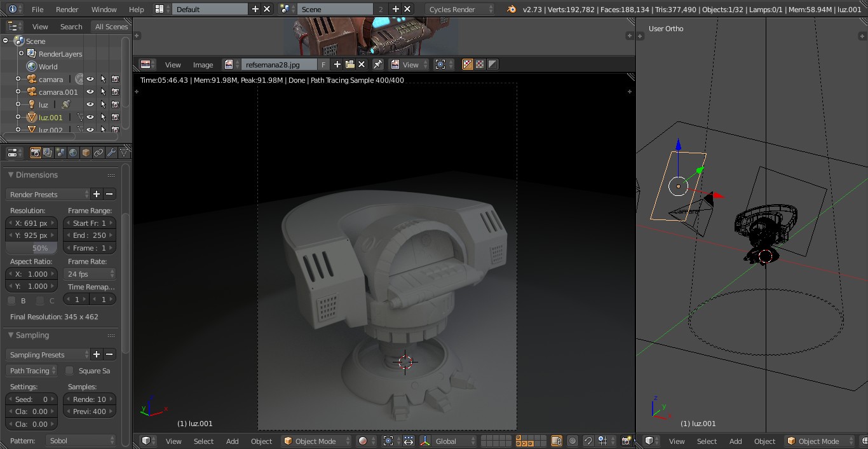Open the File menu

[37, 9]
